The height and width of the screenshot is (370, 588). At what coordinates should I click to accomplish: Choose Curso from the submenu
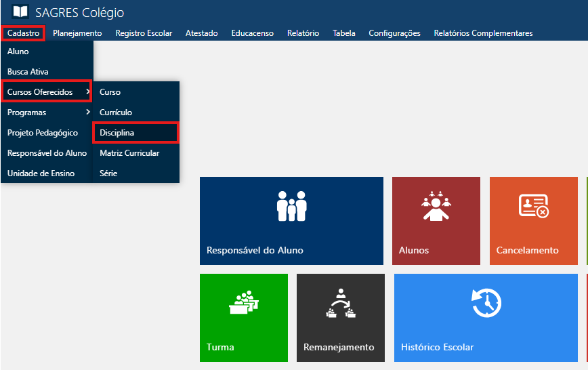(x=136, y=92)
